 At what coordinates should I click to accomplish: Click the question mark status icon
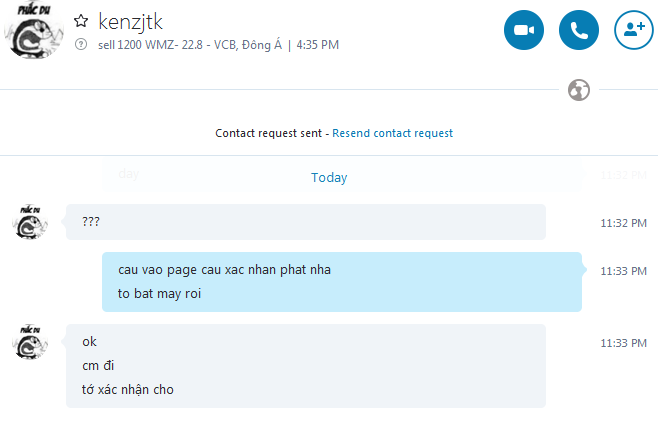point(81,45)
